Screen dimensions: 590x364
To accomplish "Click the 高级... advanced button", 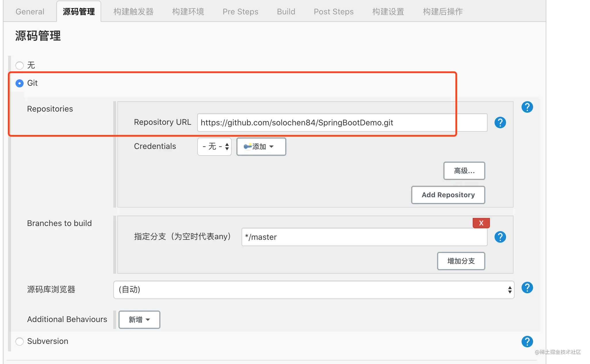I will tap(464, 171).
